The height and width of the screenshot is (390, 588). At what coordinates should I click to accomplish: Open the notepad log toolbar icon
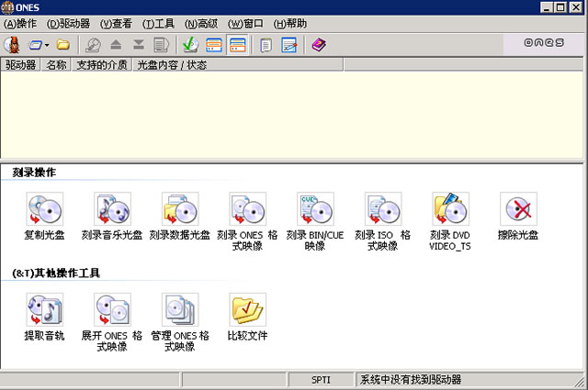point(266,45)
